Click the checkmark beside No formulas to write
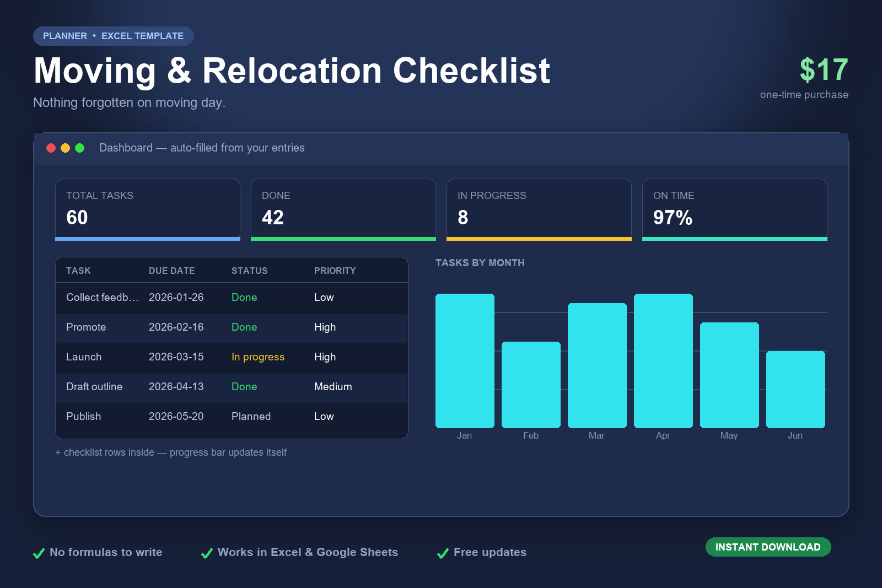 39,553
